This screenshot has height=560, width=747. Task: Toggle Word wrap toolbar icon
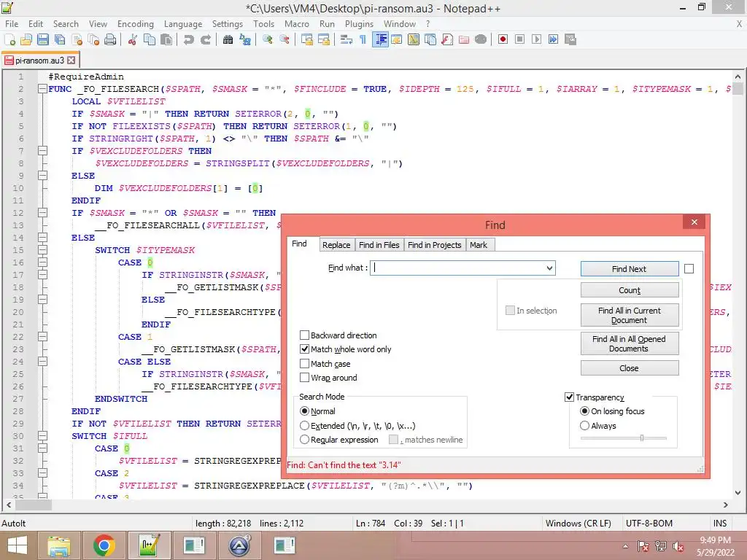347,39
